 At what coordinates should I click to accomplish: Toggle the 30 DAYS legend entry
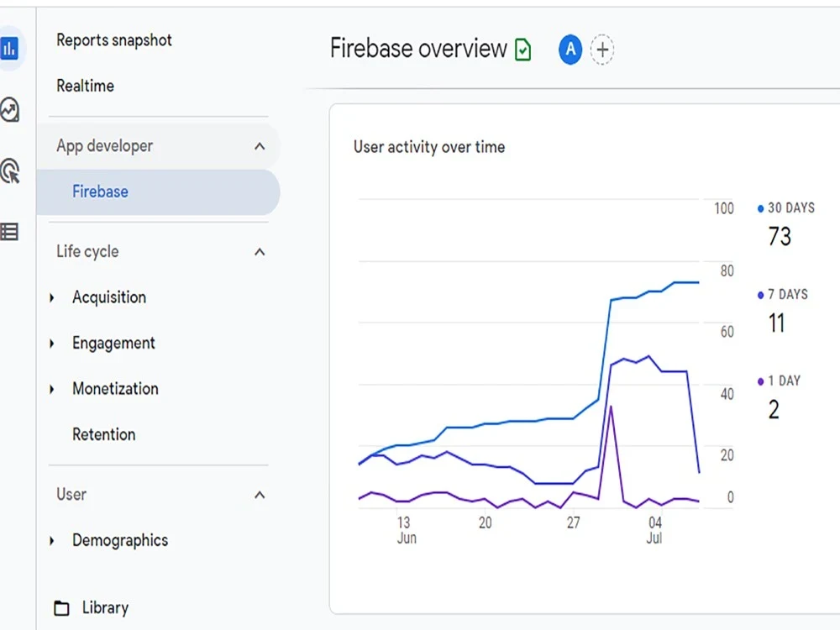785,207
